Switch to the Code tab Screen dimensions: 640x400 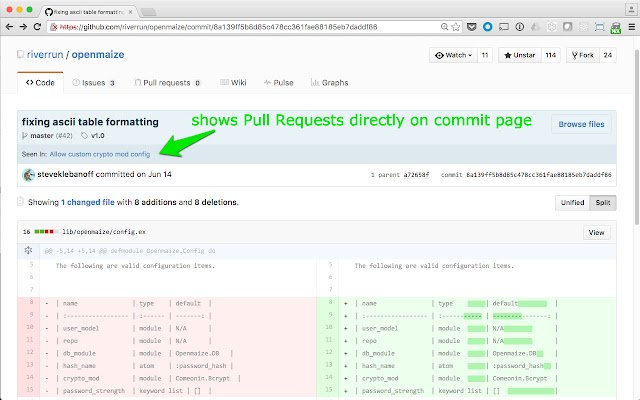(x=40, y=83)
